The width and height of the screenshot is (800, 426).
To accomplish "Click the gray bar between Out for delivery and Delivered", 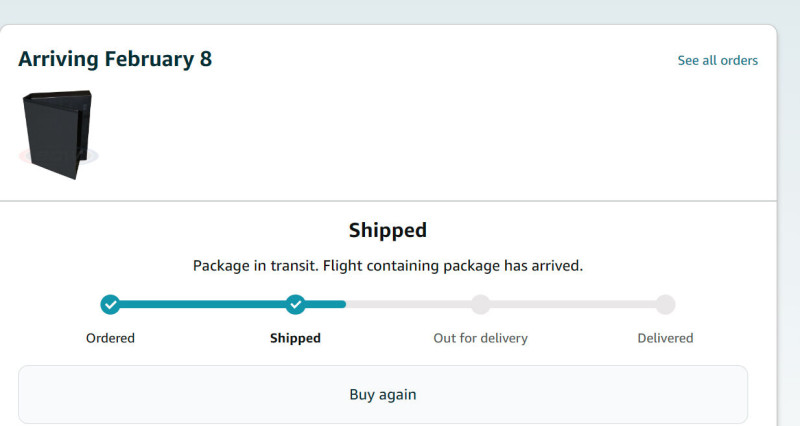I will (x=572, y=304).
